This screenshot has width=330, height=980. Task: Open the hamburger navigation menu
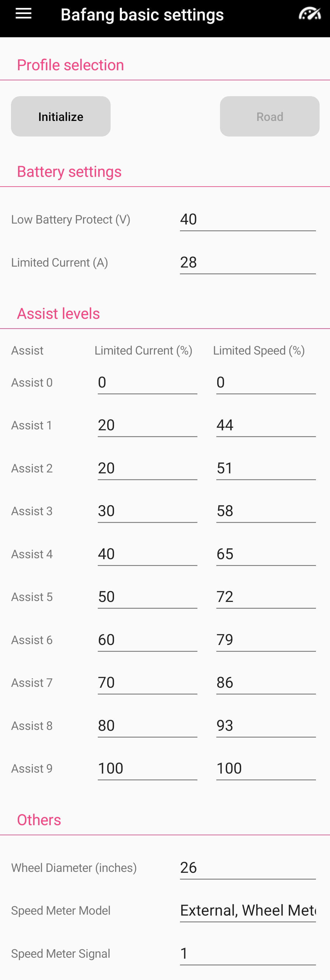[x=23, y=14]
